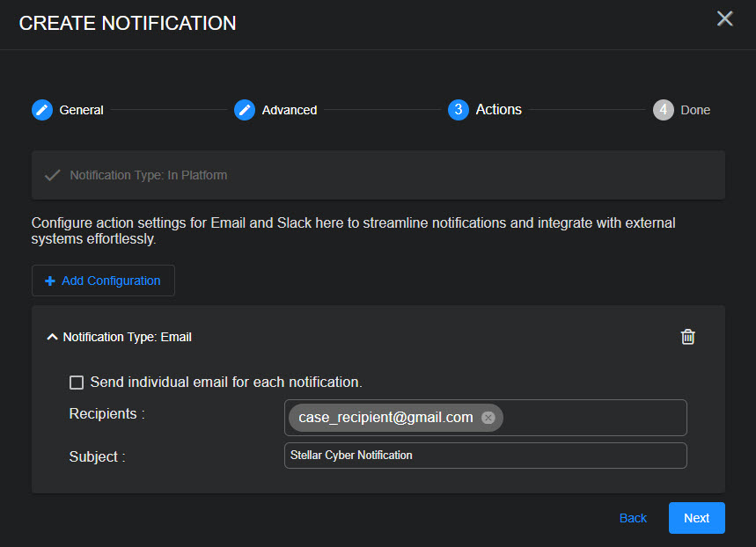The height and width of the screenshot is (547, 756).
Task: Delete the Email notification configuration
Action: (688, 337)
